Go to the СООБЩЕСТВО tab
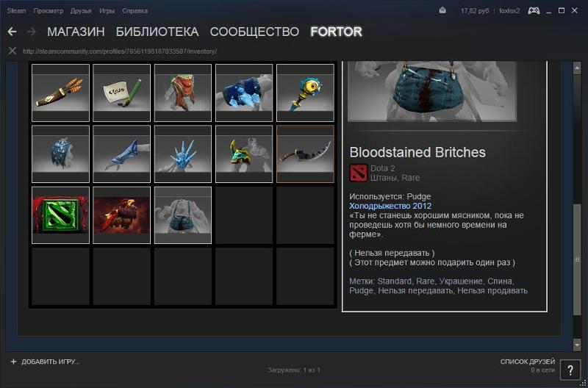 [254, 32]
